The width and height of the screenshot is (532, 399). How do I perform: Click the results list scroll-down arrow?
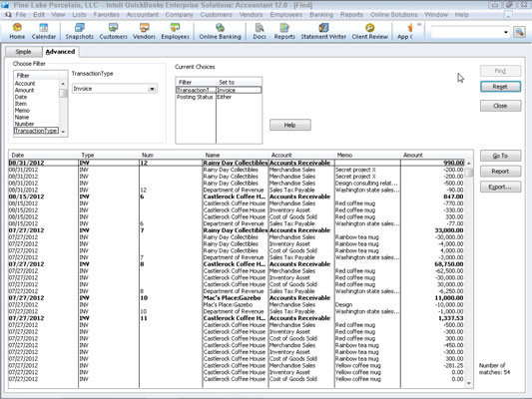(x=469, y=383)
